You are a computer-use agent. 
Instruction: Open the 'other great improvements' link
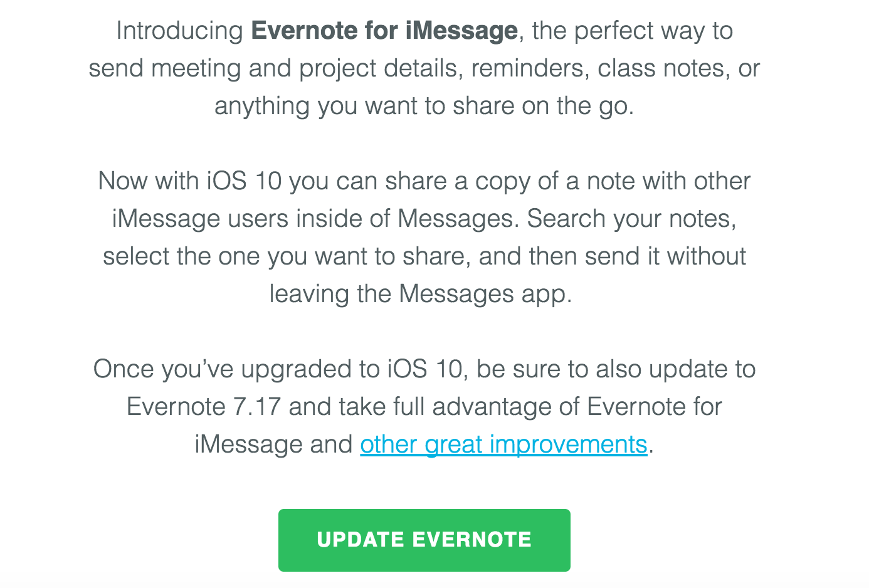tap(503, 444)
